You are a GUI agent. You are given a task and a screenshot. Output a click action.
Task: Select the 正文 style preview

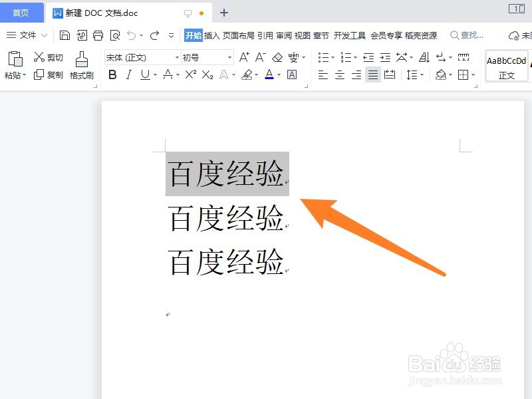(x=507, y=66)
